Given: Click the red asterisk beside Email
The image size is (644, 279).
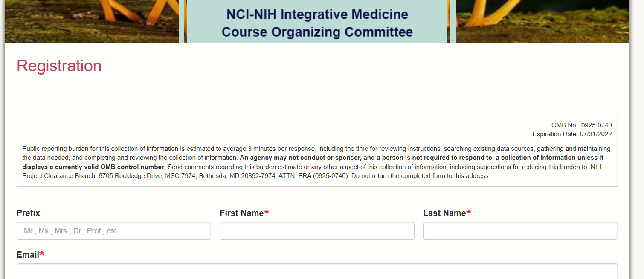Looking at the screenshot, I should coord(42,255).
